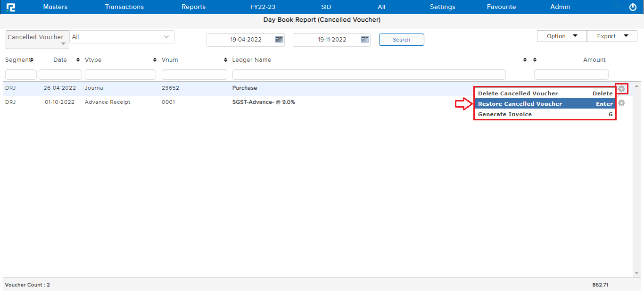Click the sort icon on the Date column
This screenshot has height=295, width=644.
77,59
